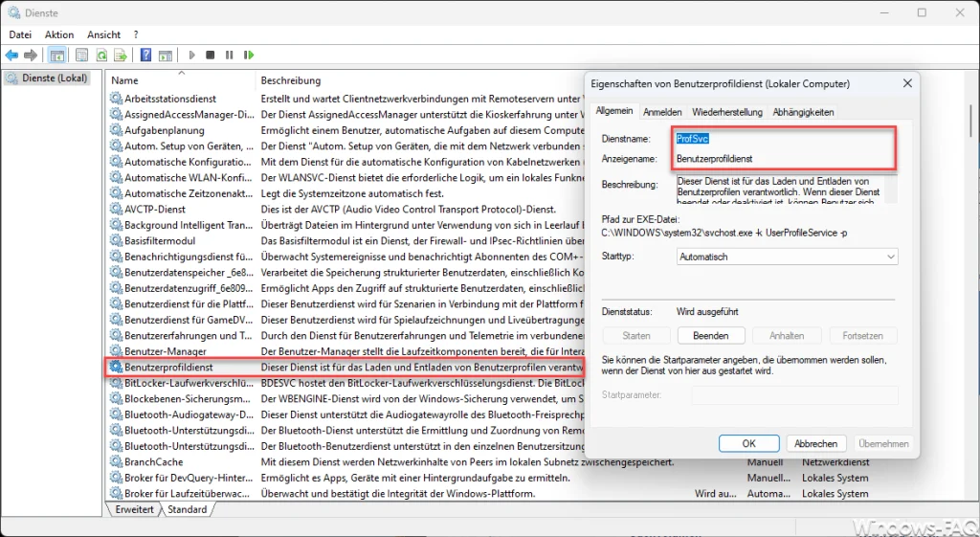Sort by the Beschreibung column header
This screenshot has height=537, width=980.
(x=420, y=80)
